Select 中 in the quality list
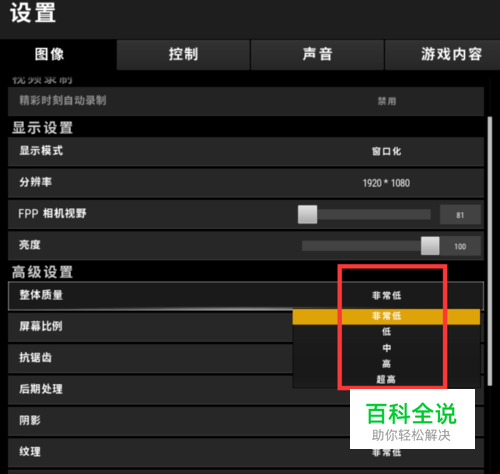This screenshot has width=500, height=474. tap(386, 348)
